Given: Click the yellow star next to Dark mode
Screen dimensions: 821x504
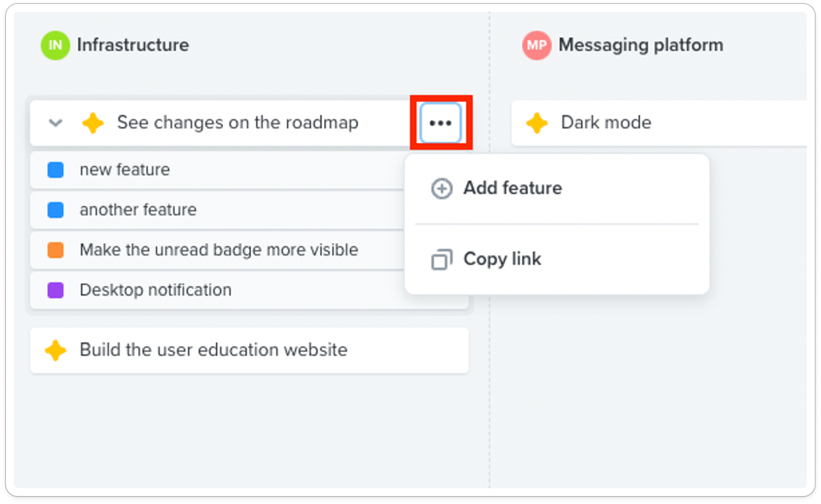Looking at the screenshot, I should click(x=537, y=123).
